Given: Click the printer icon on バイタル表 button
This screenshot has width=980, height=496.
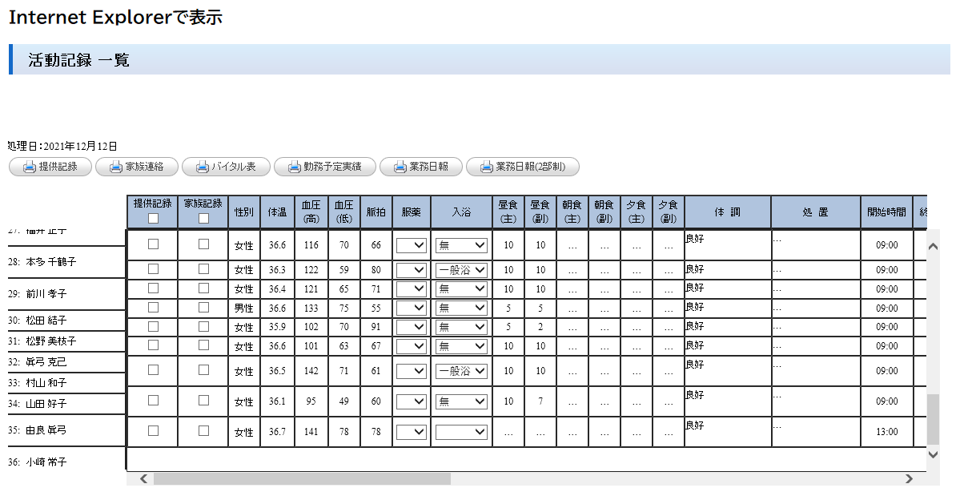Looking at the screenshot, I should click(x=203, y=167).
